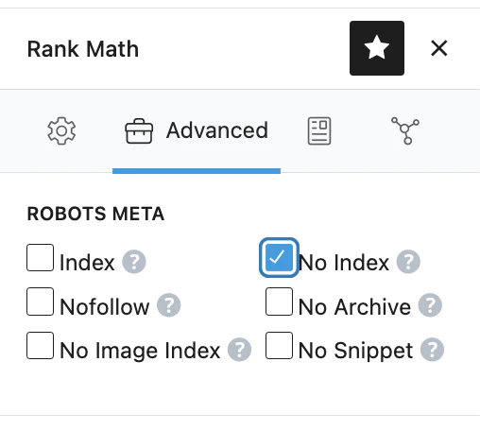Screen dimensions: 480x448
Task: Open help for No Image Index
Action: tap(239, 350)
